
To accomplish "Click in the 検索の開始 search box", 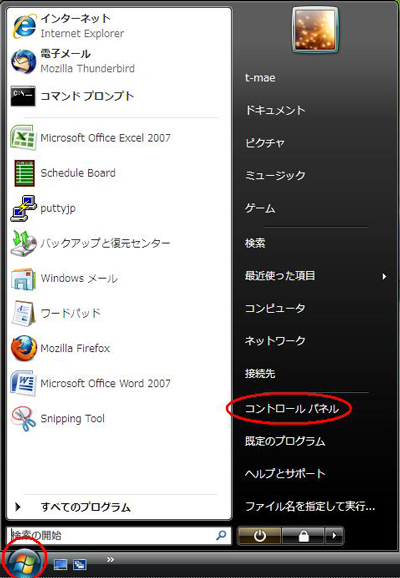I will coord(119,535).
